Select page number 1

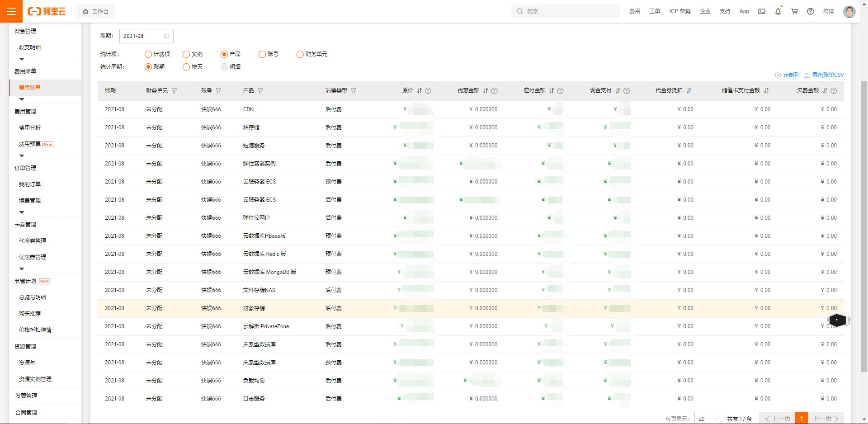[802, 419]
